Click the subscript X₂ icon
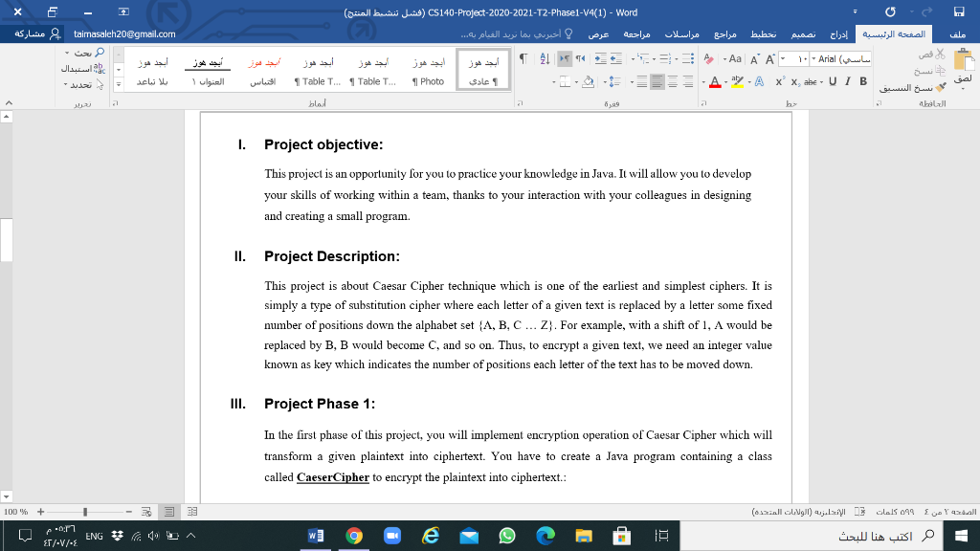 coord(795,81)
